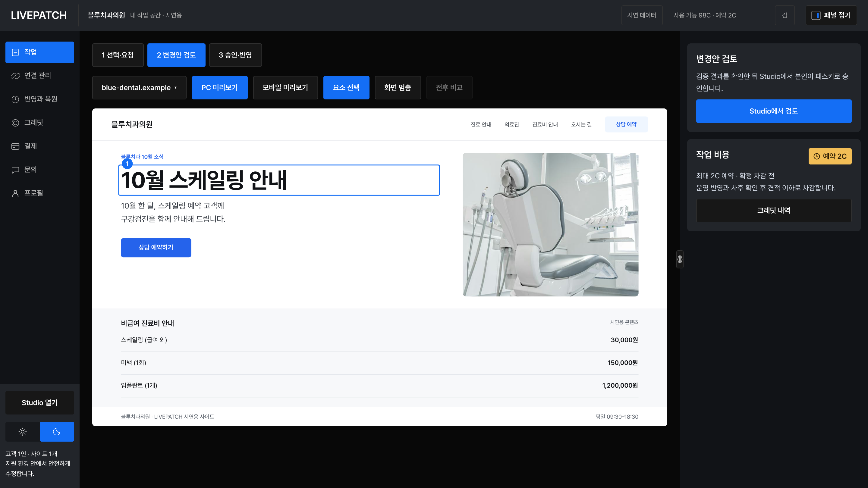This screenshot has width=868, height=488.
Task: Select the 10월 스케일링 안내 heading element
Action: pos(279,180)
